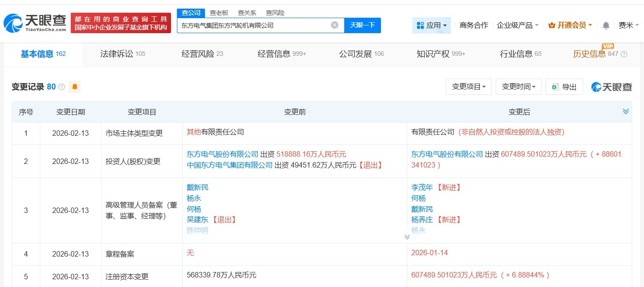The width and height of the screenshot is (644, 287).
Task: Open 东方电气股份有限公司 link in 变更后 column
Action: 447,154
